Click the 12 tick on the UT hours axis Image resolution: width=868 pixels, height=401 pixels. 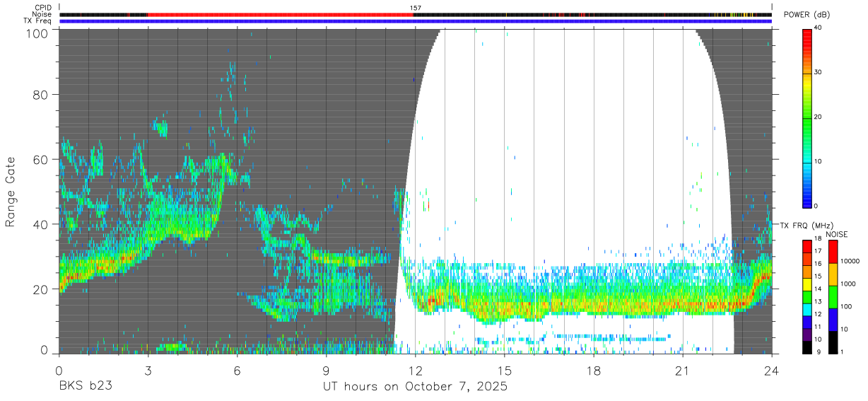415,371
